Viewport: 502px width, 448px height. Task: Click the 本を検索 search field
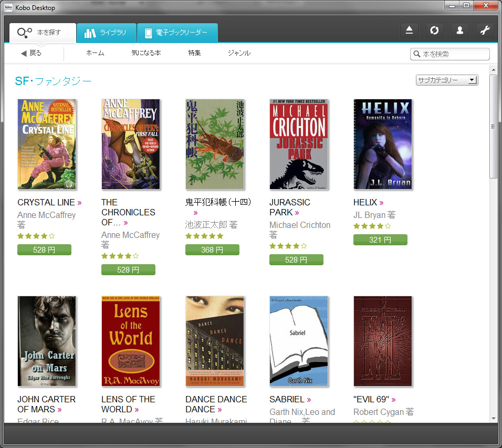pyautogui.click(x=450, y=54)
